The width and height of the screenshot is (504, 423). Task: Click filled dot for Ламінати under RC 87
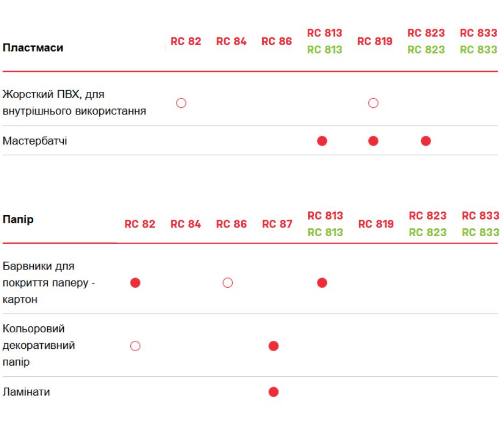coord(273,392)
